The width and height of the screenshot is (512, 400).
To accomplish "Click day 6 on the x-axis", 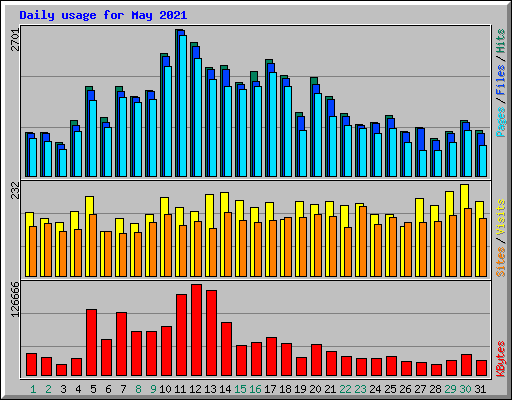I will pyautogui.click(x=108, y=389).
